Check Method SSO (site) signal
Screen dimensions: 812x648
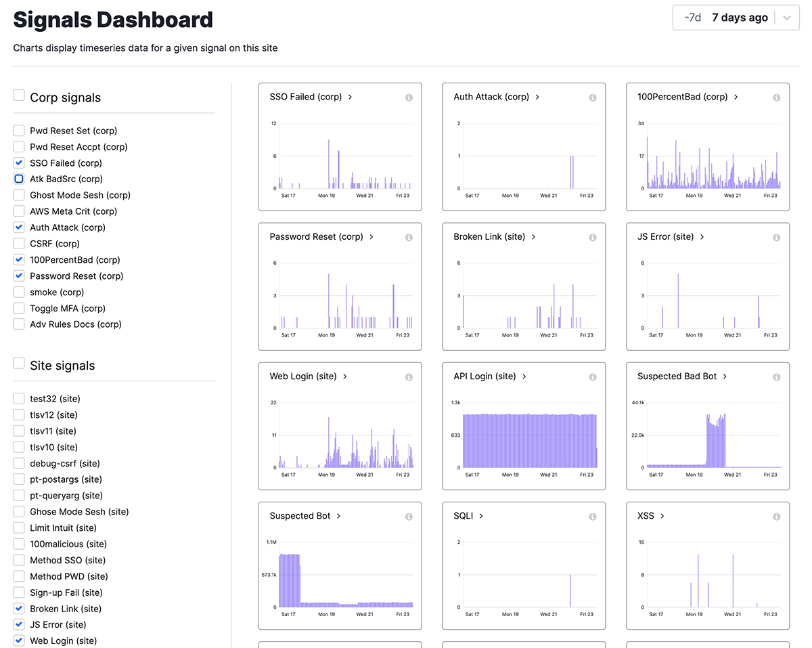coord(19,560)
